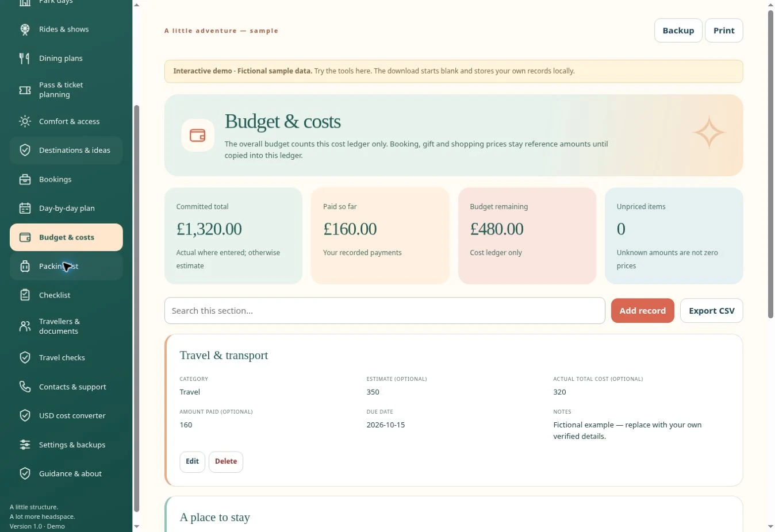The height and width of the screenshot is (532, 775).
Task: Go to Dining plans in sidebar
Action: coord(66,58)
